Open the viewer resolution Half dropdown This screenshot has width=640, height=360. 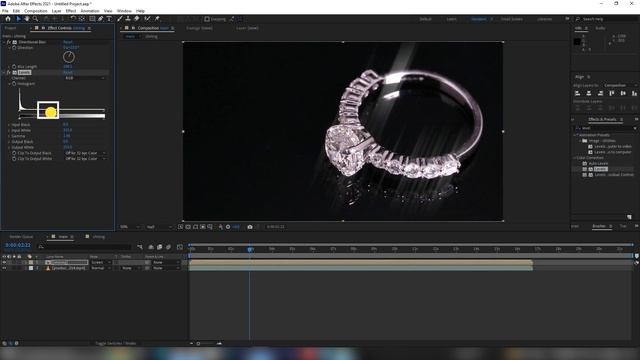(159, 227)
